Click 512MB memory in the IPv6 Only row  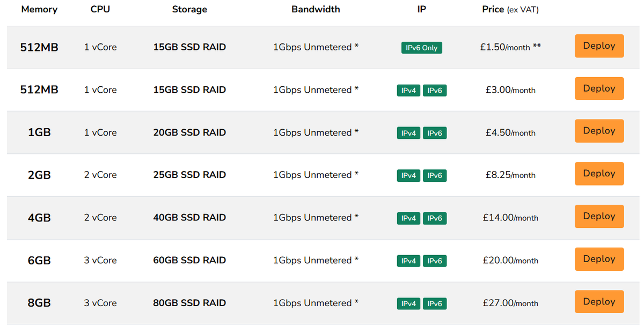click(39, 47)
